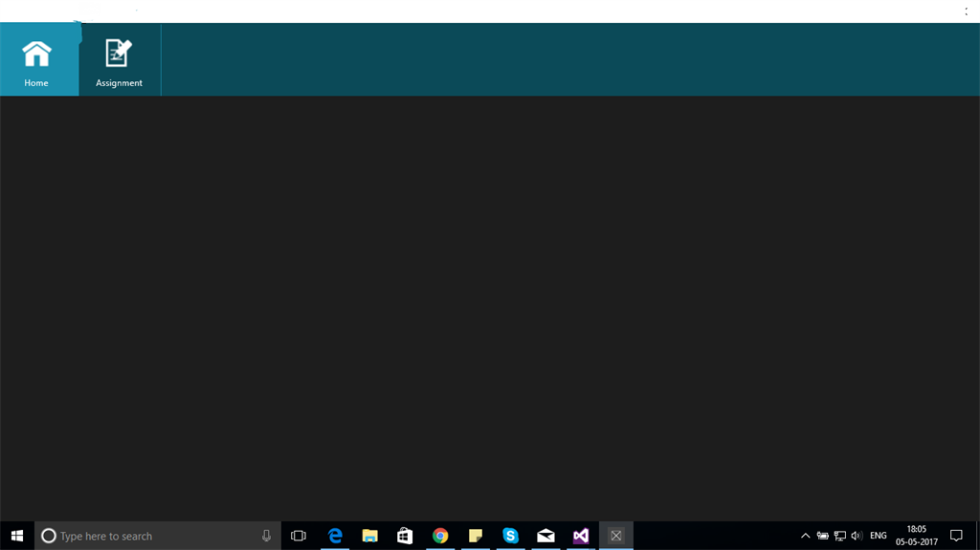Open the more options icon in the title bar
The height and width of the screenshot is (550, 980).
pyautogui.click(x=967, y=11)
